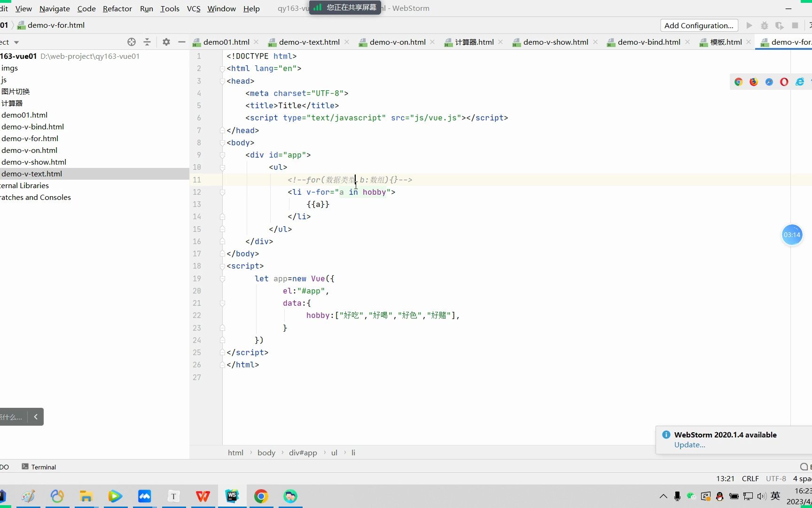
Task: Click the ul breadcrumb in editor footer
Action: coord(334,452)
